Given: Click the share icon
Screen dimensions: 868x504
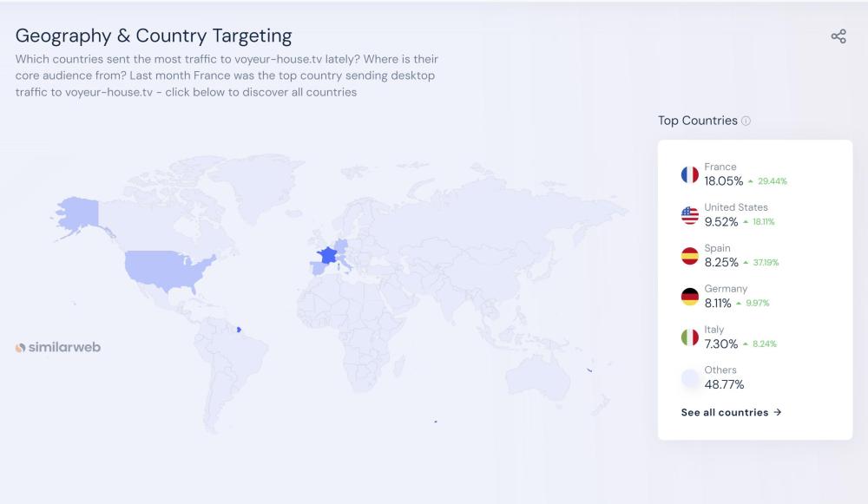Looking at the screenshot, I should click(838, 36).
